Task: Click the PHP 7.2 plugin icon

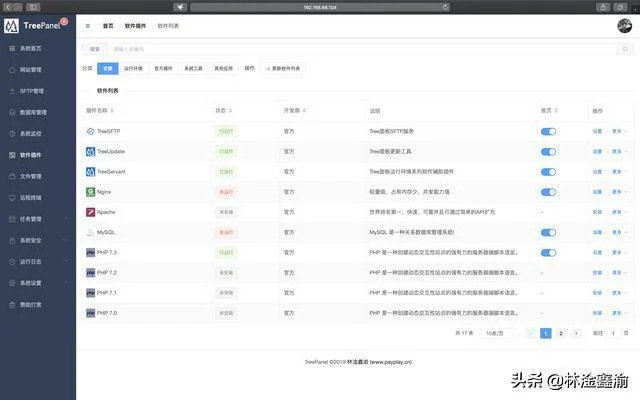Action: [90, 273]
